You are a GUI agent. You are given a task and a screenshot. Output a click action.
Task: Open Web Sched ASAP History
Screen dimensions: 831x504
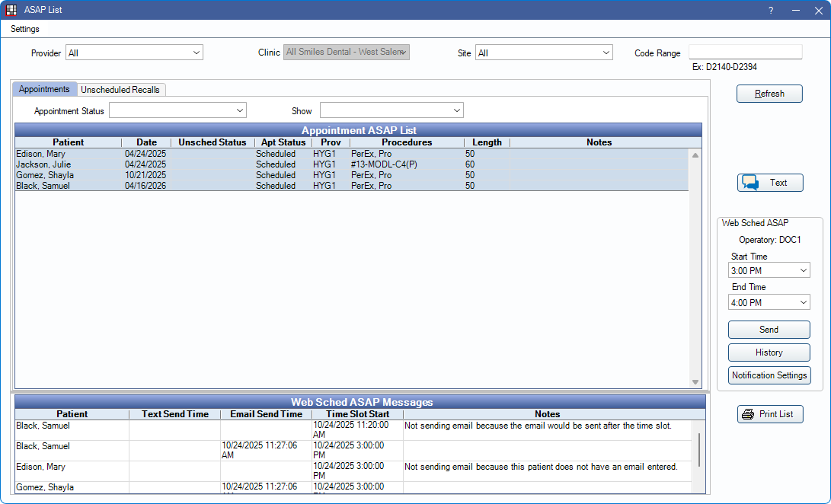tap(769, 352)
